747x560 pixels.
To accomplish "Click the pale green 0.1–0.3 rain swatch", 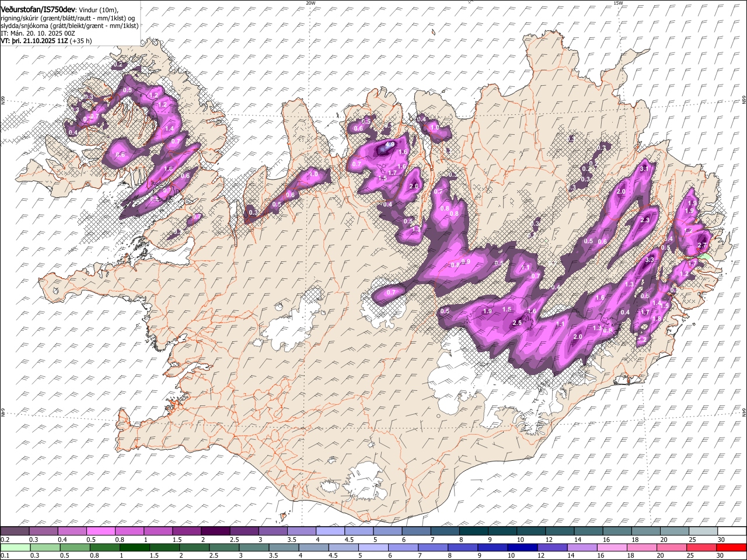I will pos(16,547).
